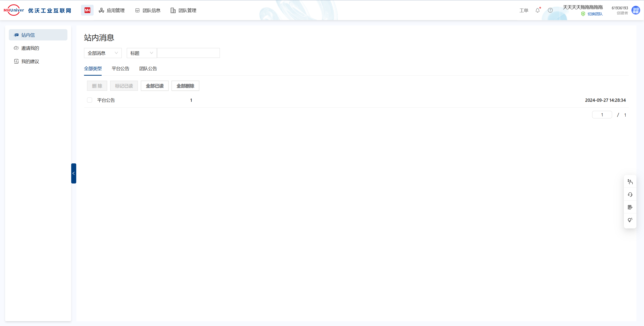Click the 全部已读 button

click(155, 86)
